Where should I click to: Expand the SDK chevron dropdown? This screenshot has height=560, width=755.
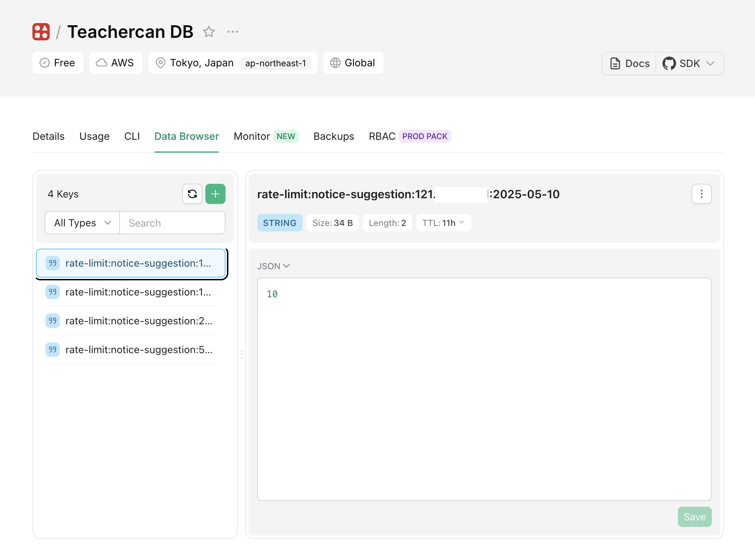coord(710,63)
